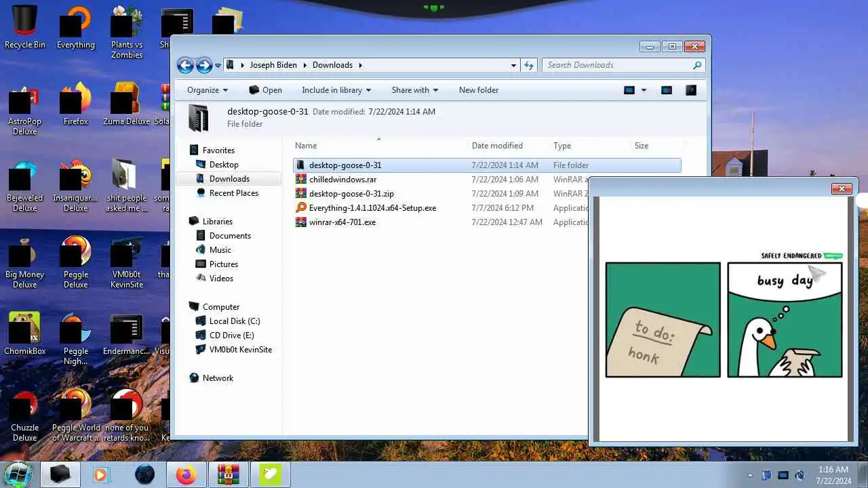Open Local Disk (C:)
Image resolution: width=868 pixels, height=488 pixels.
(x=235, y=321)
